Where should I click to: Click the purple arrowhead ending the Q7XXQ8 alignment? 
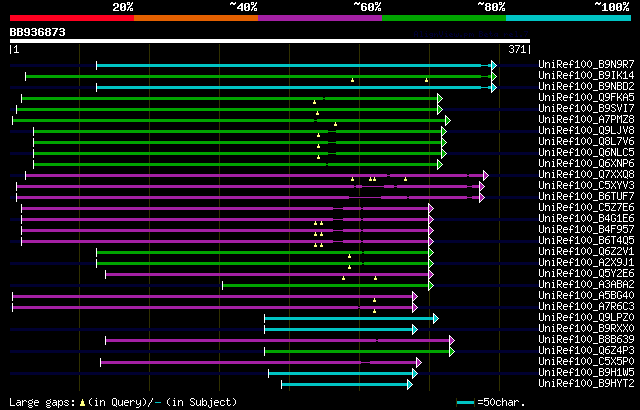click(x=486, y=175)
